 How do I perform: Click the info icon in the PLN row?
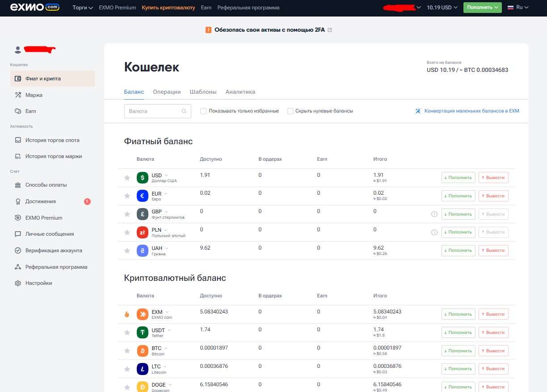pyautogui.click(x=434, y=232)
